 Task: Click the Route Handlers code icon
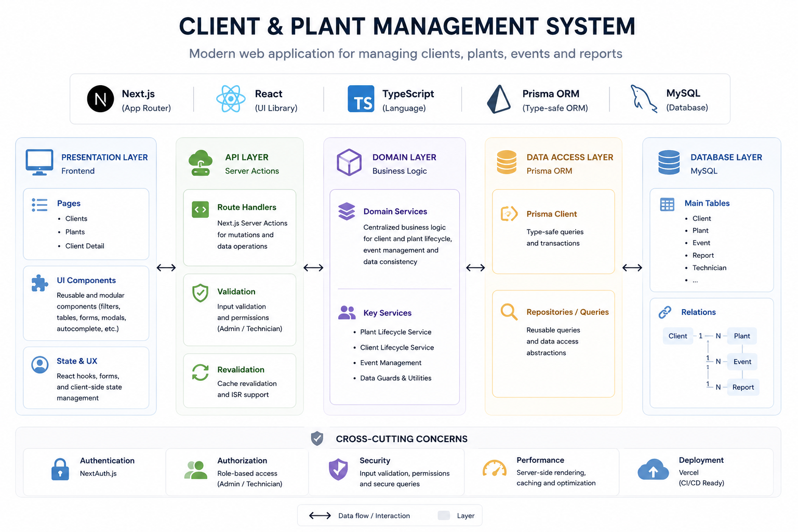point(201,209)
